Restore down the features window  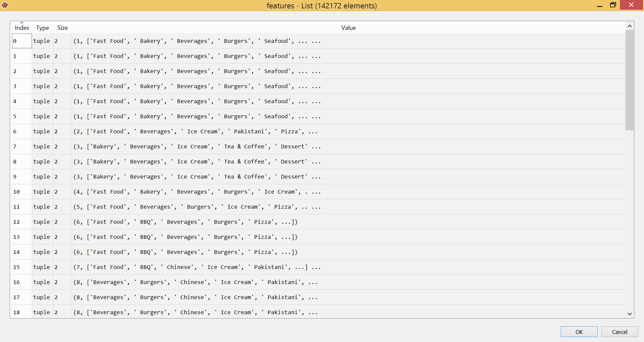pos(613,5)
